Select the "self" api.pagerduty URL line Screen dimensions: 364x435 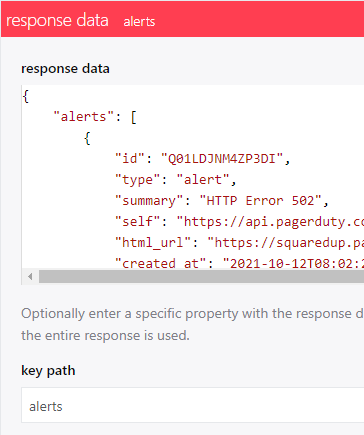pos(239,222)
